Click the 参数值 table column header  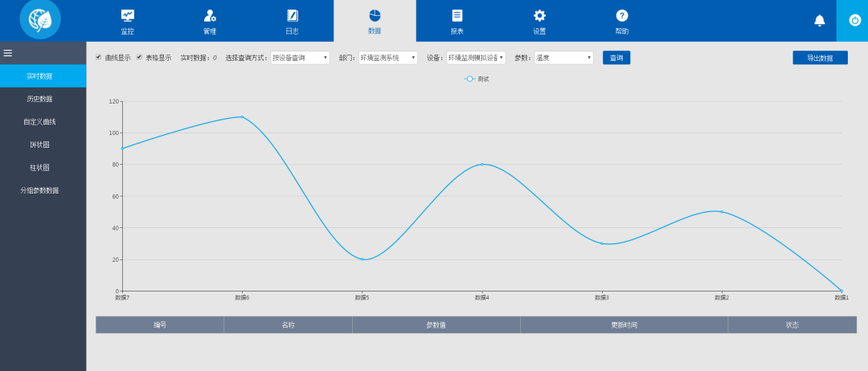point(436,325)
